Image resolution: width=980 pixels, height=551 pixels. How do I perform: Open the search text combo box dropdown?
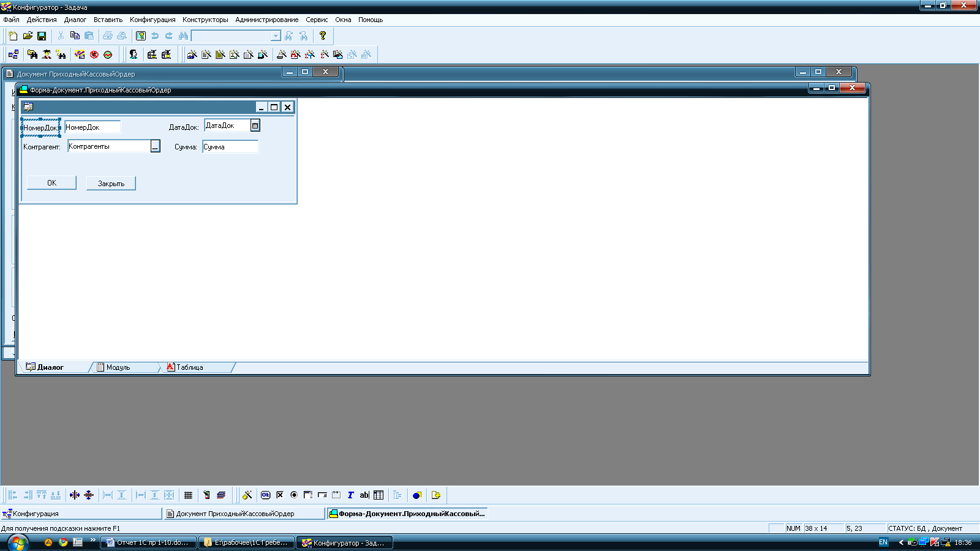(x=276, y=36)
